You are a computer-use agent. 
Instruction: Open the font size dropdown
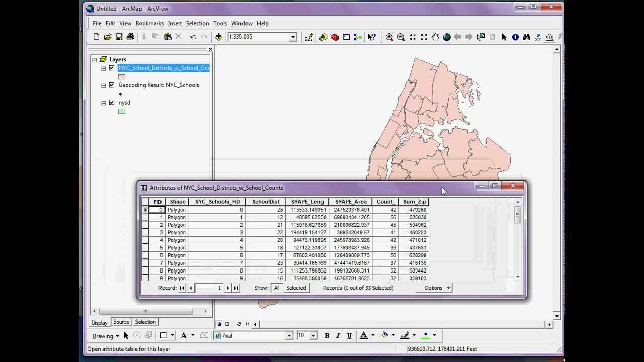coord(313,335)
